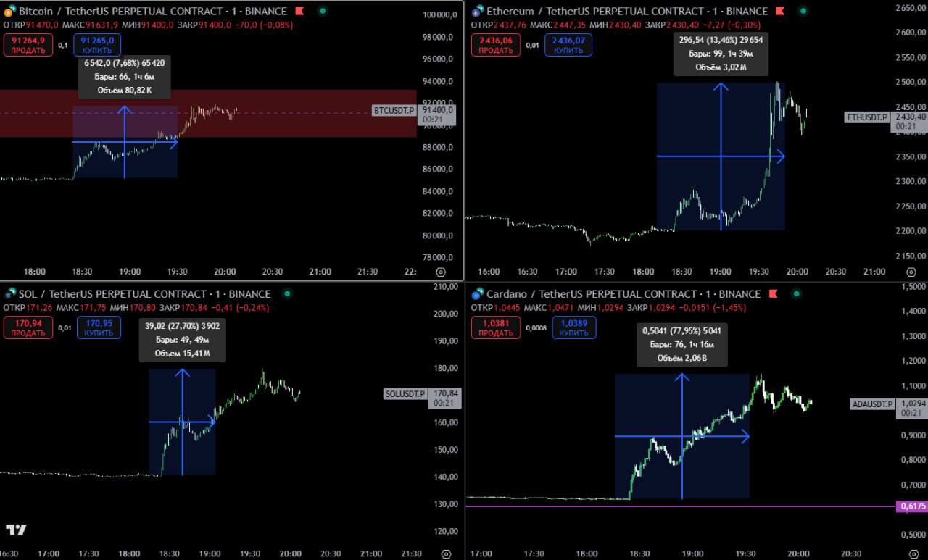Viewport: 928px width, 560px height.
Task: Click the ADAUSDT.P symbol label
Action: coord(872,404)
